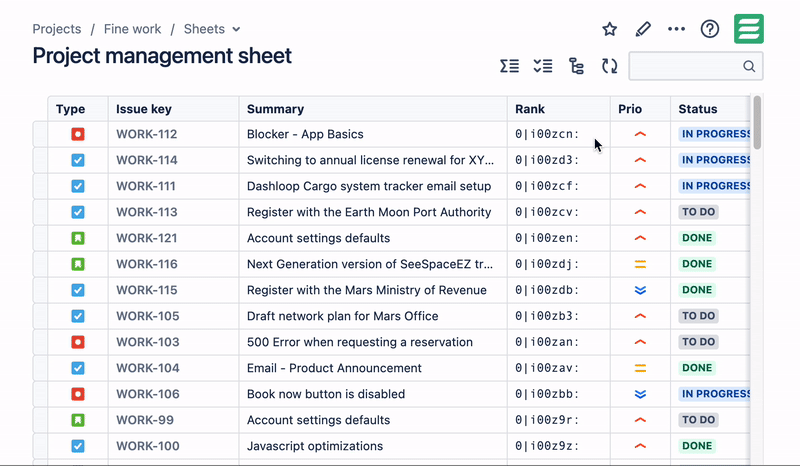This screenshot has width=800, height=466.
Task: Click story type icon for WORK-116
Action: click(78, 264)
